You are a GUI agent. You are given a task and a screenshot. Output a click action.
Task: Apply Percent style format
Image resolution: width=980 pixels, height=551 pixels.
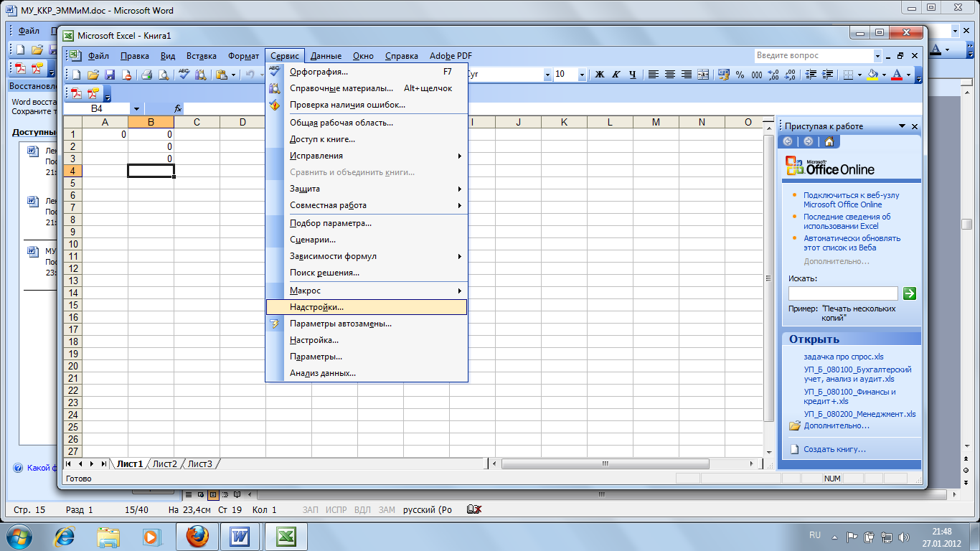tap(740, 75)
